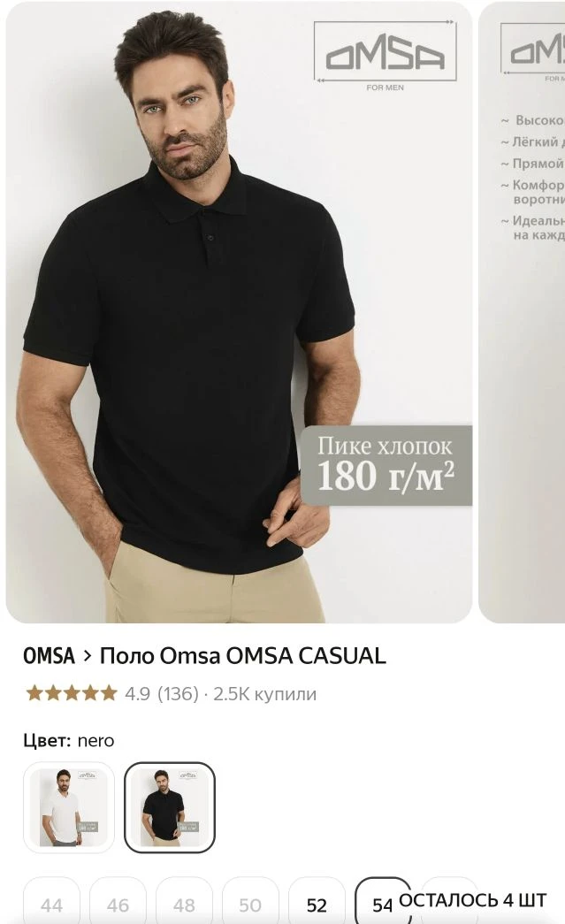The height and width of the screenshot is (924, 565).
Task: Tap the five-star rating icons
Action: (x=71, y=693)
